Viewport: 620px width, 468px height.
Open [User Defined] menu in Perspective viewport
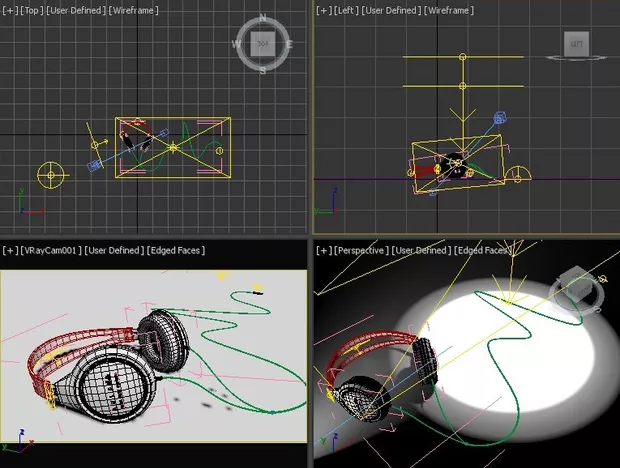[422, 250]
